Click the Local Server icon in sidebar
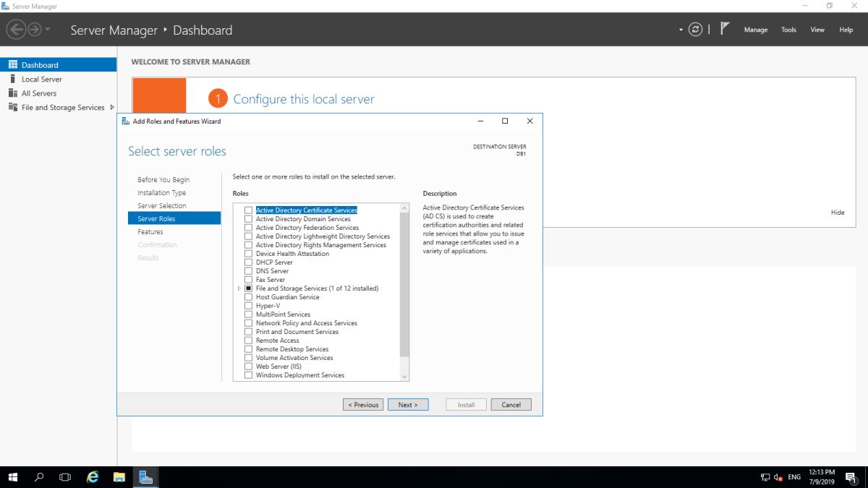Screen dimensions: 868x488 pyautogui.click(x=12, y=79)
